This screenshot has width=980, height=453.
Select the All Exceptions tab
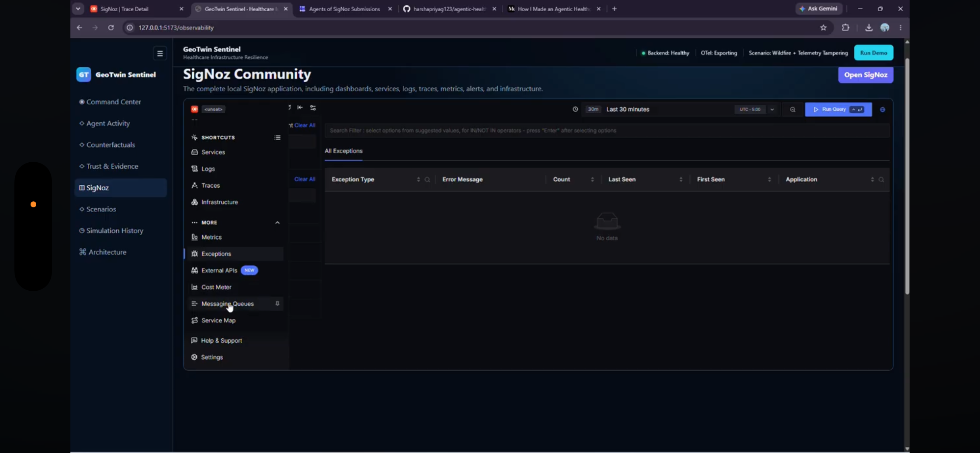tap(344, 151)
